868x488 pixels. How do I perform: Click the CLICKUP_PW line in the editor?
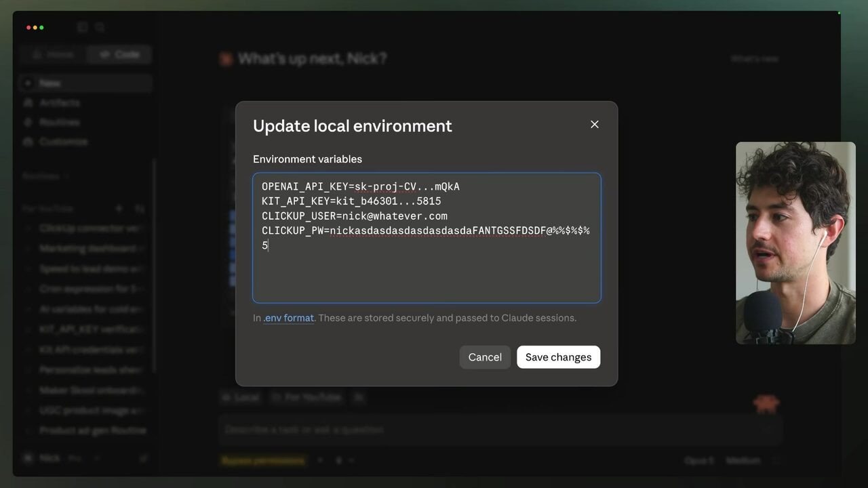pyautogui.click(x=426, y=231)
